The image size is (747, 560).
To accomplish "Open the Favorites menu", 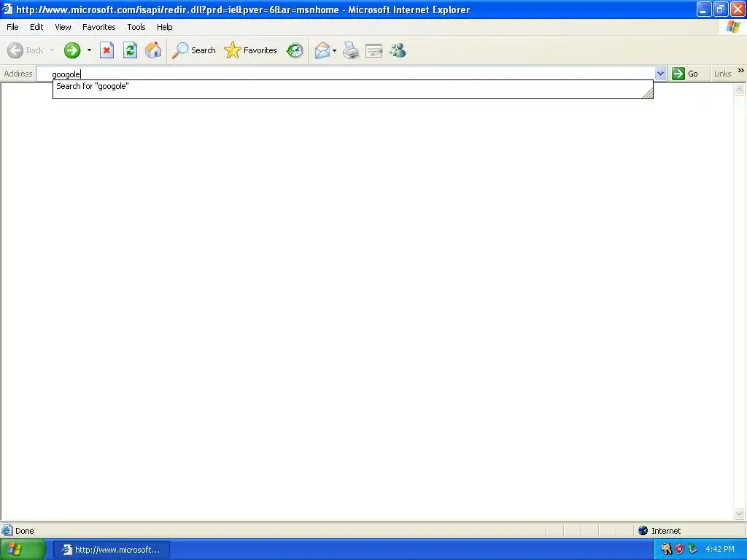I will [98, 27].
